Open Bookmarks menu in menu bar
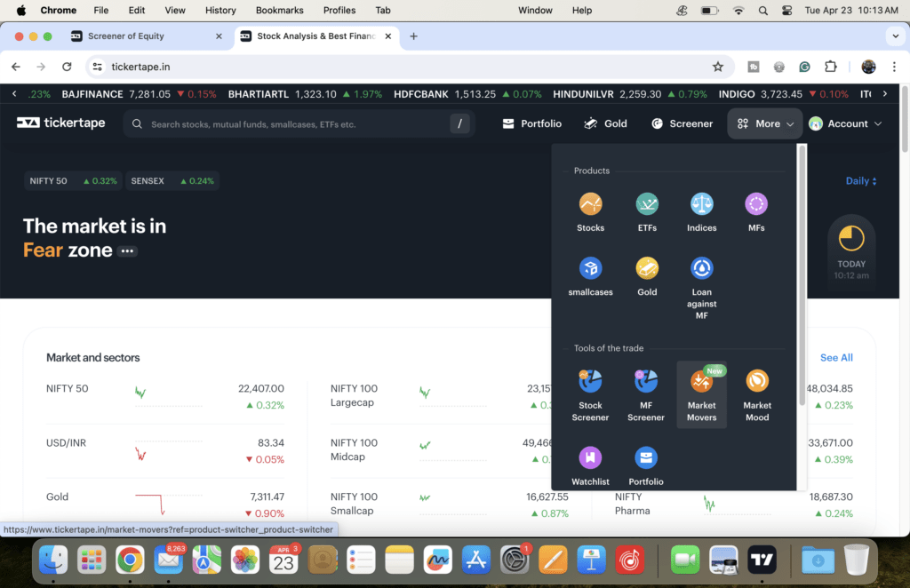910x588 pixels. pos(280,11)
